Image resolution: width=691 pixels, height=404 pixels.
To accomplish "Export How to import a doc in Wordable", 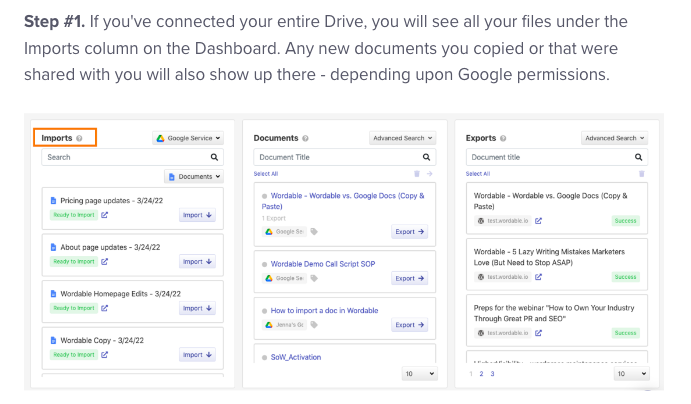I will pyautogui.click(x=409, y=325).
